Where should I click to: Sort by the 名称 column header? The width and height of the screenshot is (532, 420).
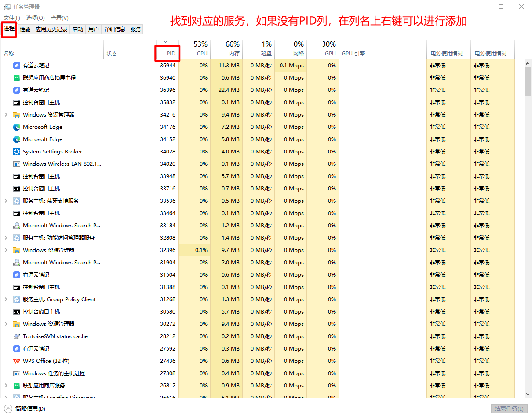(52, 49)
